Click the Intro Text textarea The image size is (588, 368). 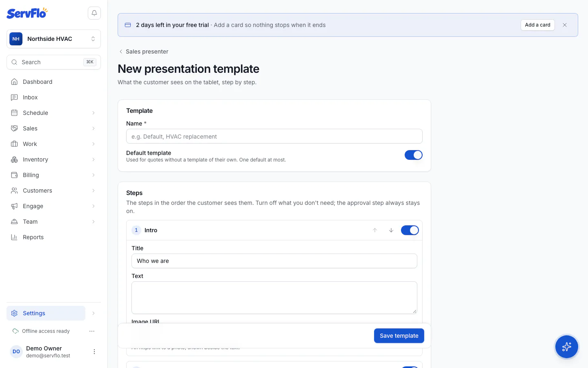click(274, 298)
